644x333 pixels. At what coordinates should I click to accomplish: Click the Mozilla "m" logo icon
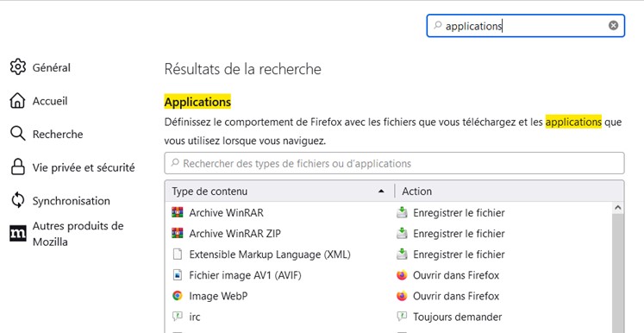click(x=17, y=234)
